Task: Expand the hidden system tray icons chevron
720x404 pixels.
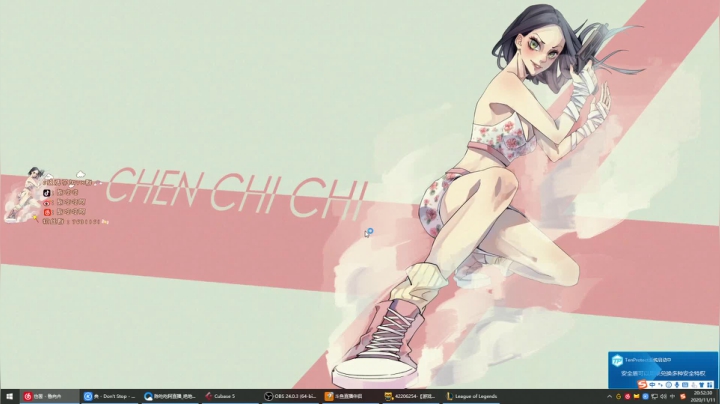Action: pyautogui.click(x=609, y=397)
